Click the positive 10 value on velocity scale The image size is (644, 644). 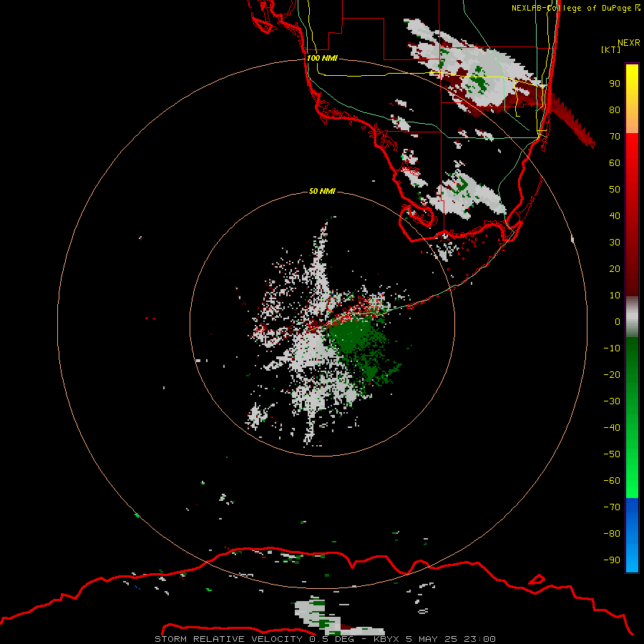(x=615, y=296)
